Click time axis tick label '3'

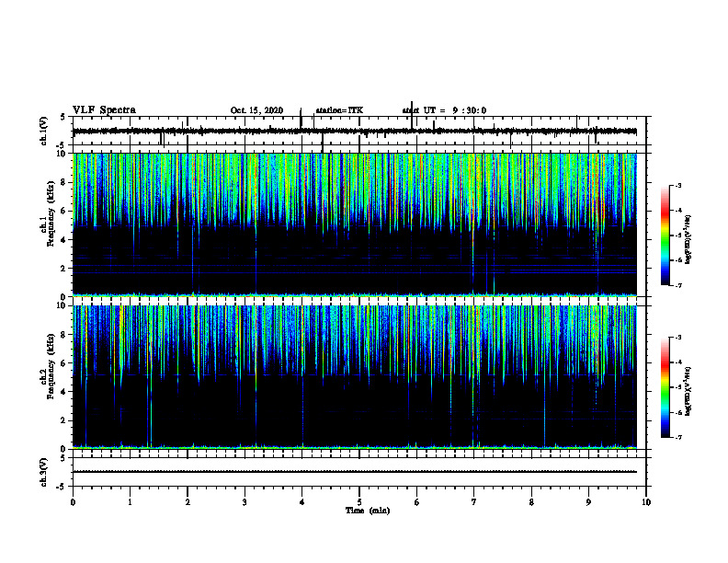245,502
